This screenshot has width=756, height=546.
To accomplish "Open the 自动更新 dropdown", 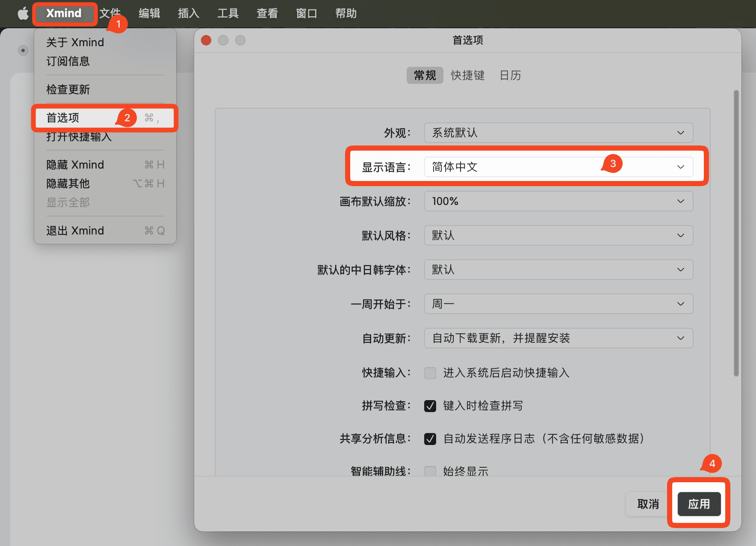I will pyautogui.click(x=558, y=338).
